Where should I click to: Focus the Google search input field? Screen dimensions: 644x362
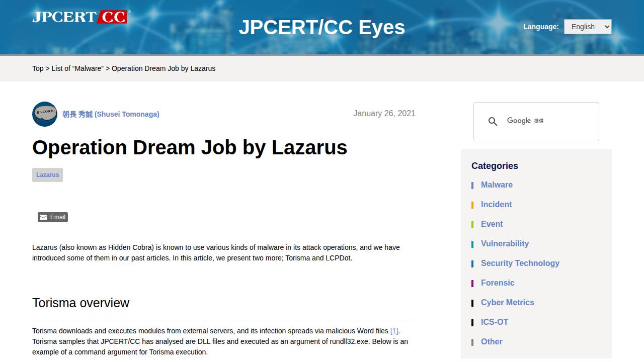545,121
